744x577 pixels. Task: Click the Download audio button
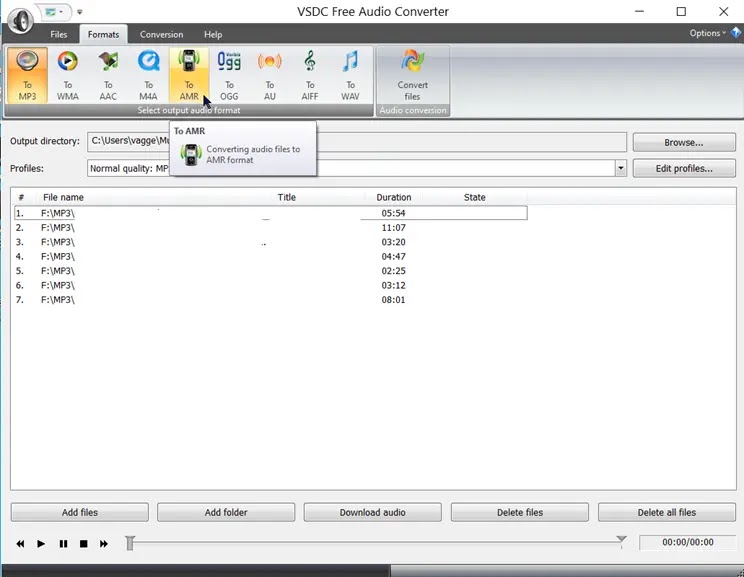click(372, 512)
